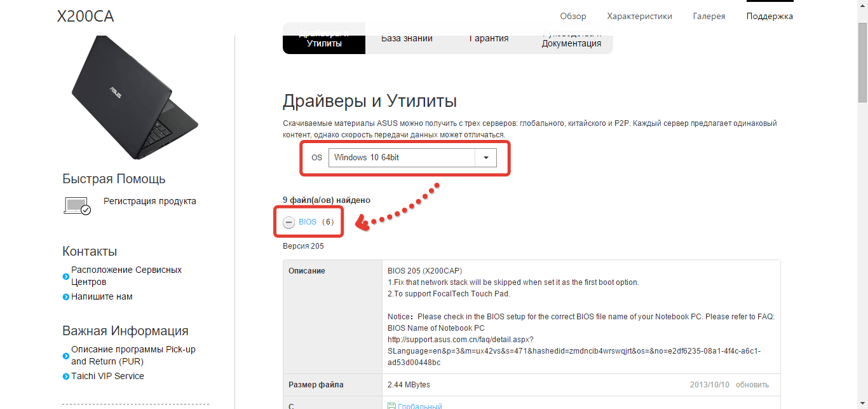Click the Регистрация продукта link

150,202
